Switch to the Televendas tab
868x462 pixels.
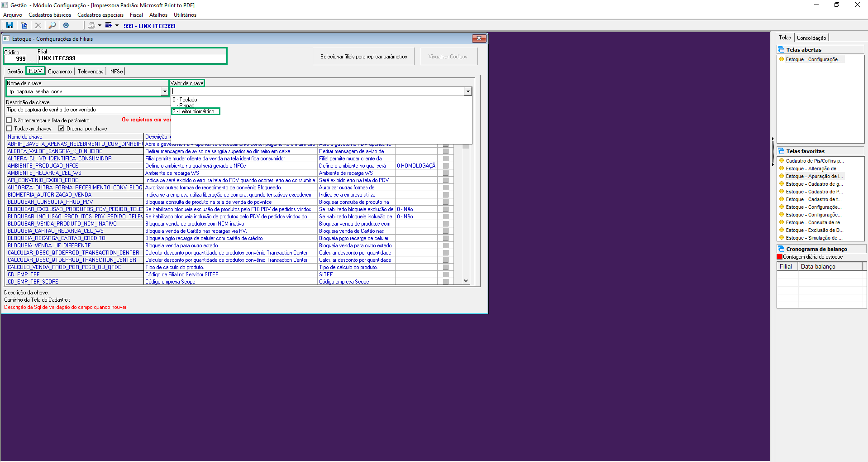[x=91, y=71]
